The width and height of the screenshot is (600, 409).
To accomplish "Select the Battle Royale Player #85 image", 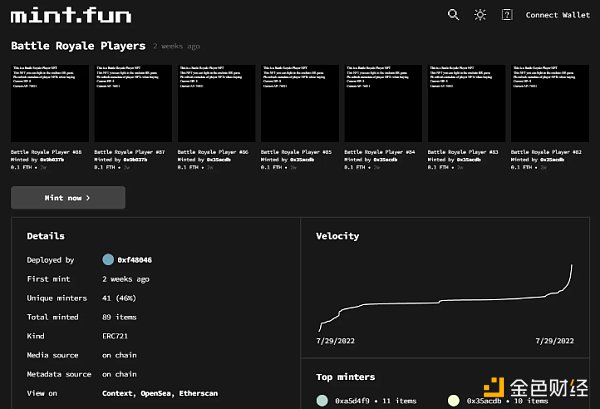I will 299,103.
